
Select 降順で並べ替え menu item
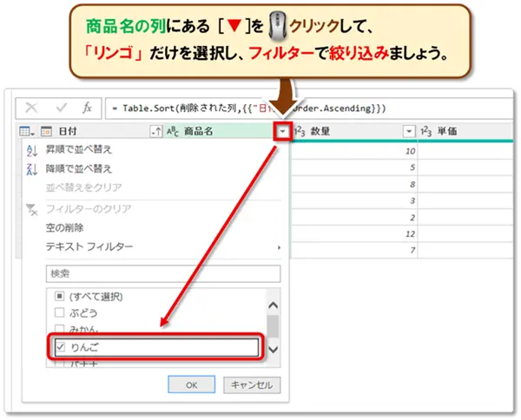[79, 168]
